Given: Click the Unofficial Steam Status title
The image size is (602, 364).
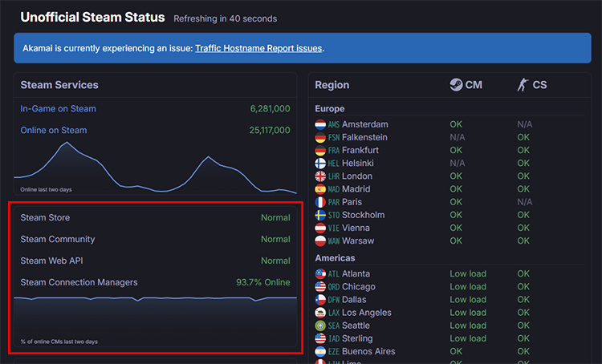Looking at the screenshot, I should pyautogui.click(x=92, y=17).
